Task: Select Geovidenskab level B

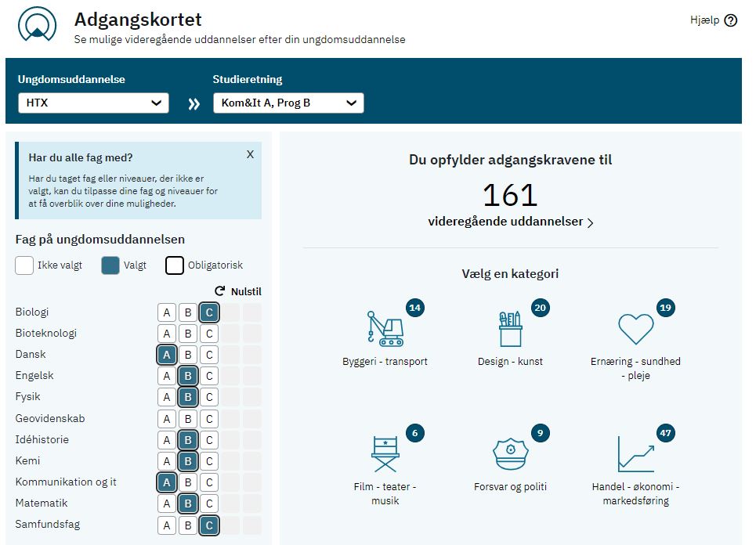Action: [x=187, y=419]
